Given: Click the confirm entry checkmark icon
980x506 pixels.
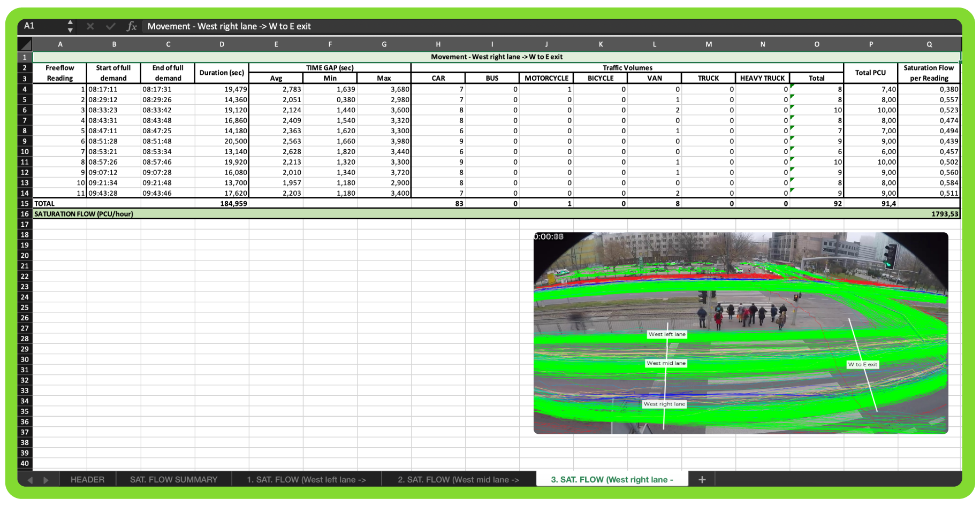Looking at the screenshot, I should (111, 26).
